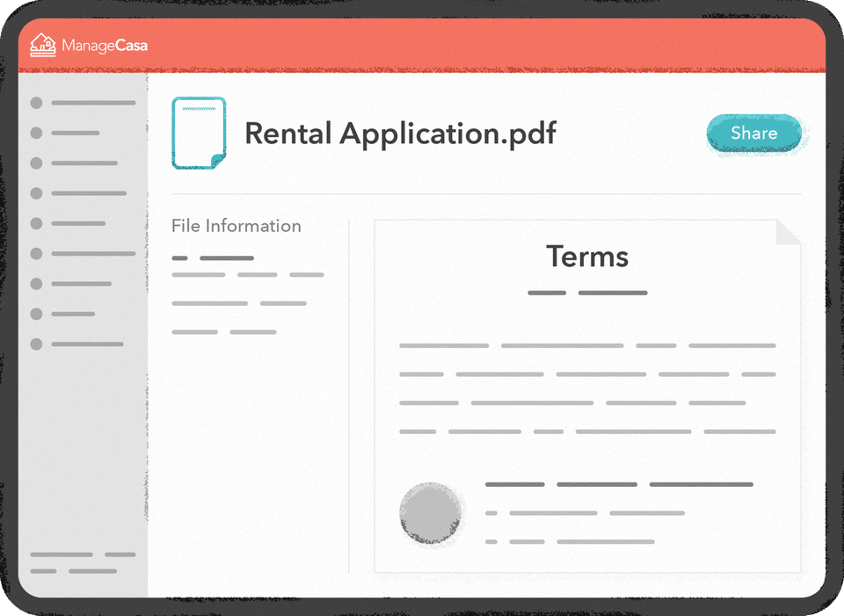Click the ManageCasa brand name text

(x=105, y=45)
